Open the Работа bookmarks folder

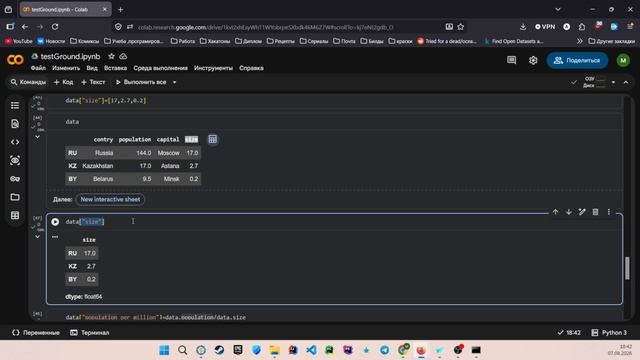(x=182, y=41)
